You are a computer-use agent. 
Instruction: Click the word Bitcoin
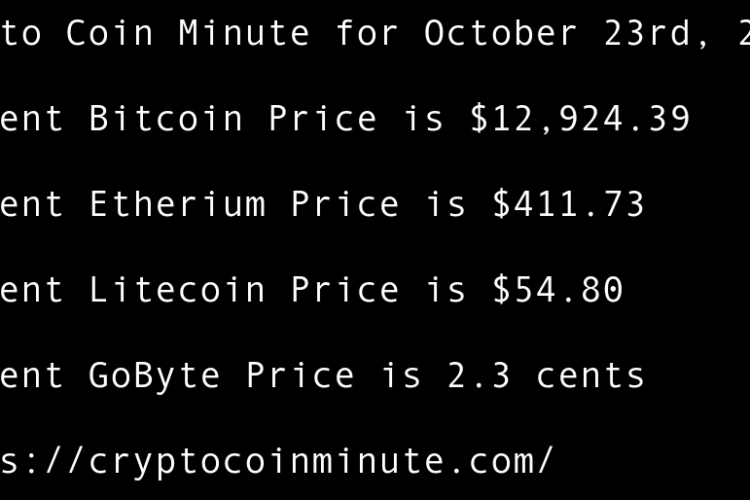pyautogui.click(x=166, y=119)
